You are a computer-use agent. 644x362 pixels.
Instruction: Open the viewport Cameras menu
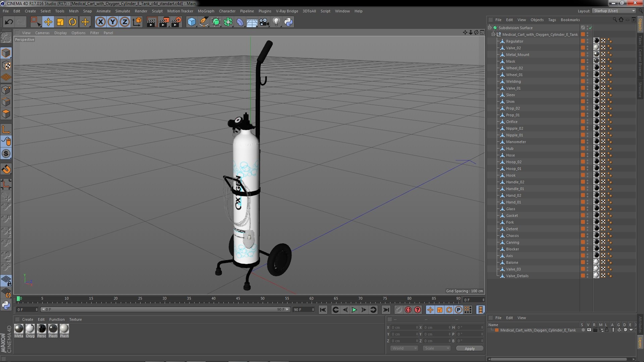[x=42, y=33]
